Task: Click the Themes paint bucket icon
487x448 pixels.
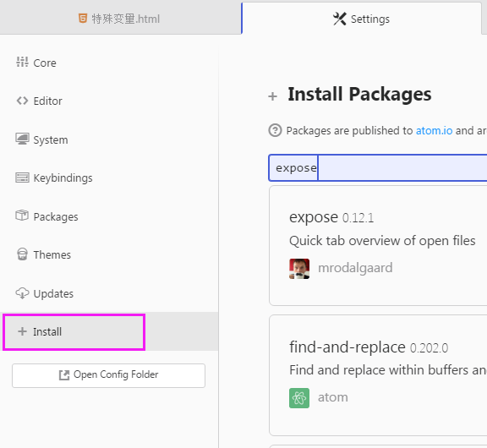Action: point(22,254)
